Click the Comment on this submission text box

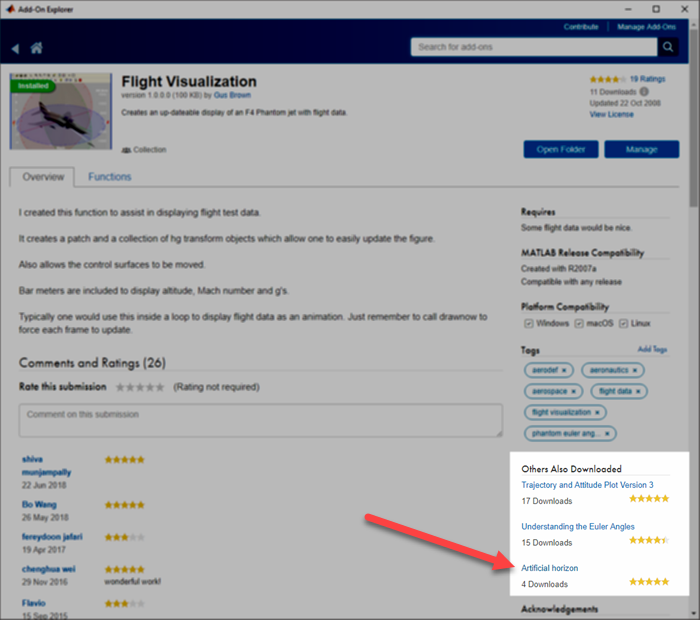point(260,420)
